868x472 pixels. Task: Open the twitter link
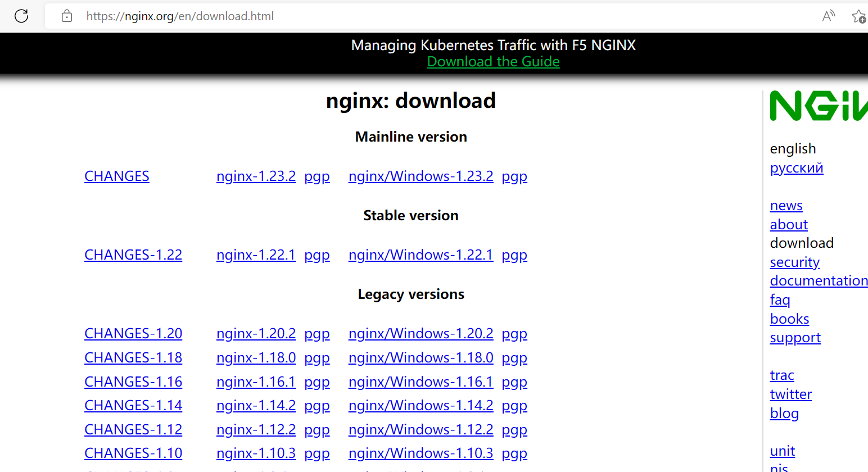point(790,394)
